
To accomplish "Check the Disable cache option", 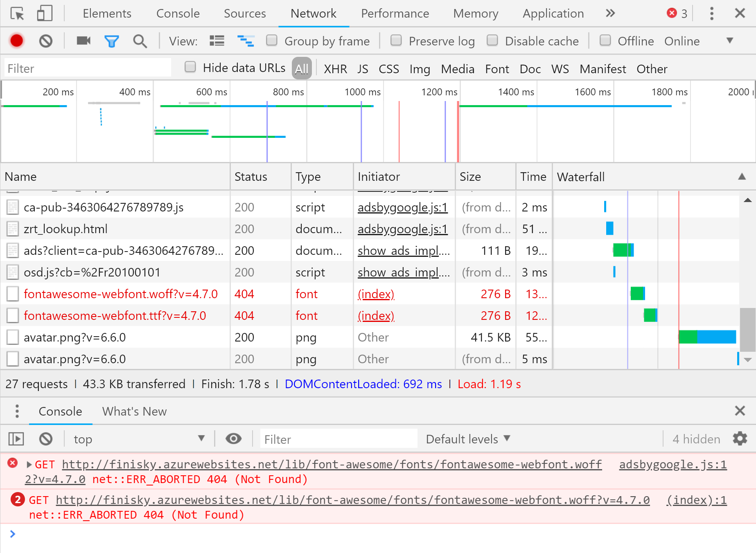I will (492, 40).
